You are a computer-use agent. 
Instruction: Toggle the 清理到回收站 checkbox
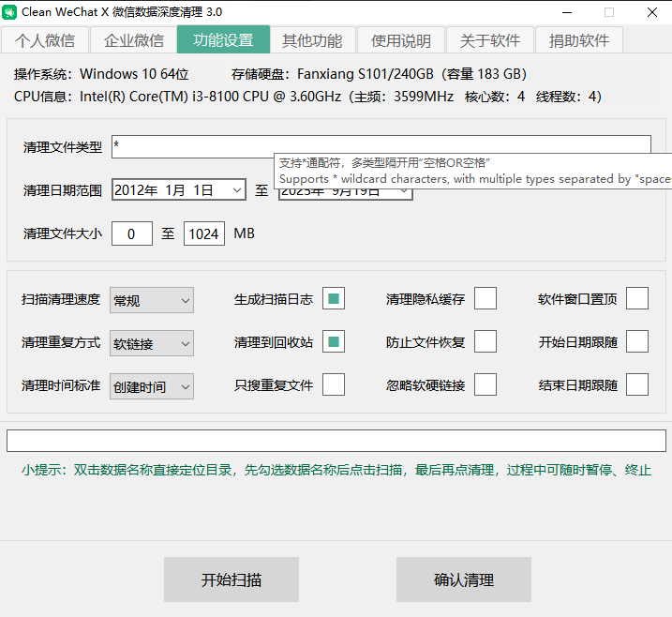point(334,341)
